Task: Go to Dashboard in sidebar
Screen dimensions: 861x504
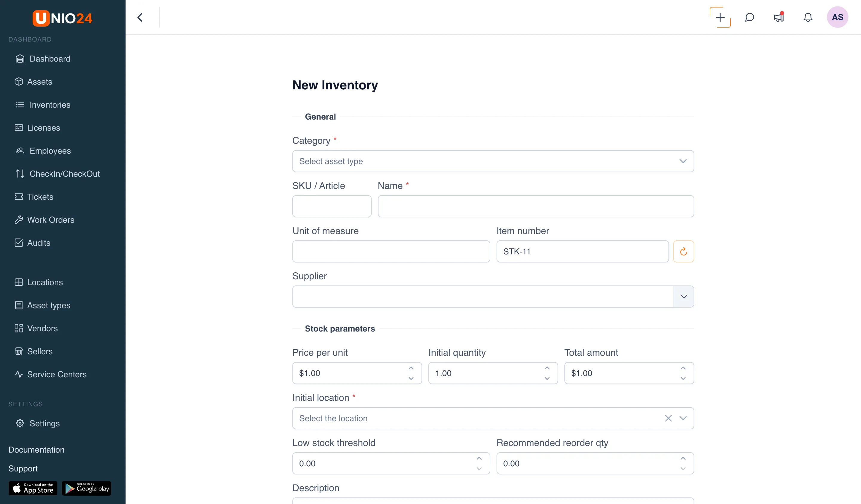Action: (x=43, y=59)
